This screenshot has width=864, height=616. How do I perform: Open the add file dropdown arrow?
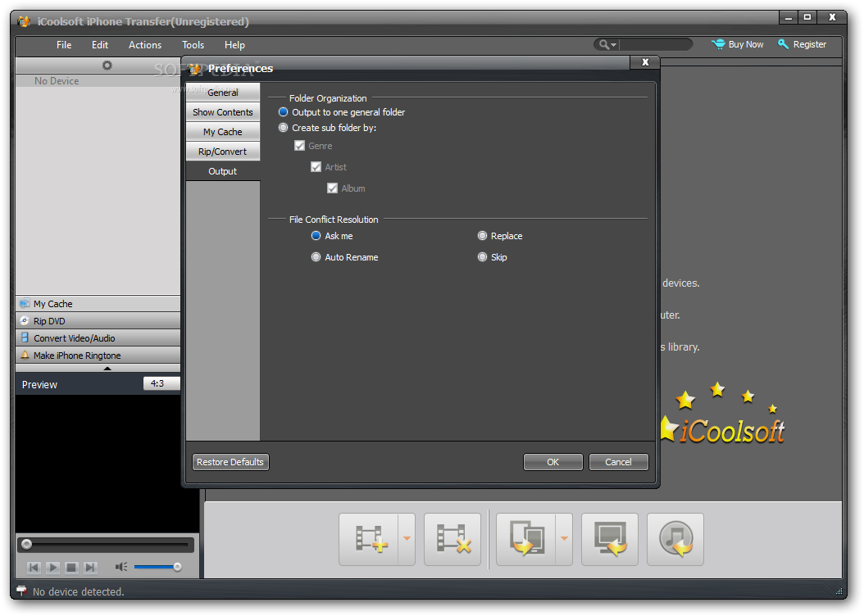click(407, 539)
